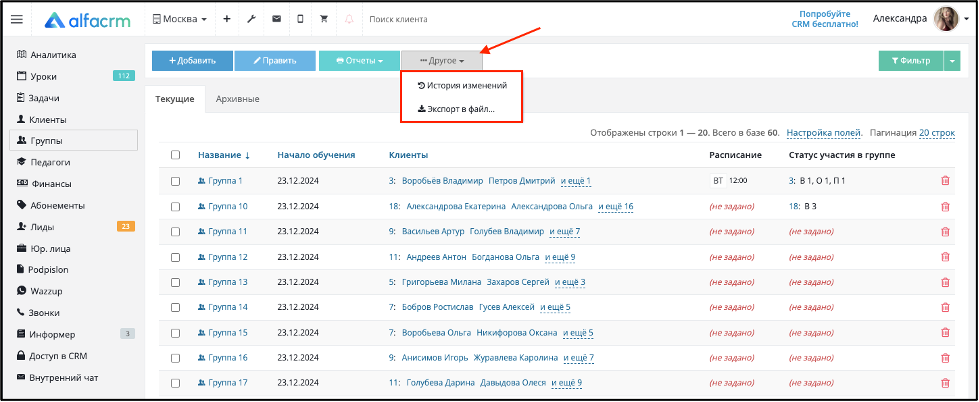Sort by Начало обучения column header
979x402 pixels.
[x=317, y=155]
